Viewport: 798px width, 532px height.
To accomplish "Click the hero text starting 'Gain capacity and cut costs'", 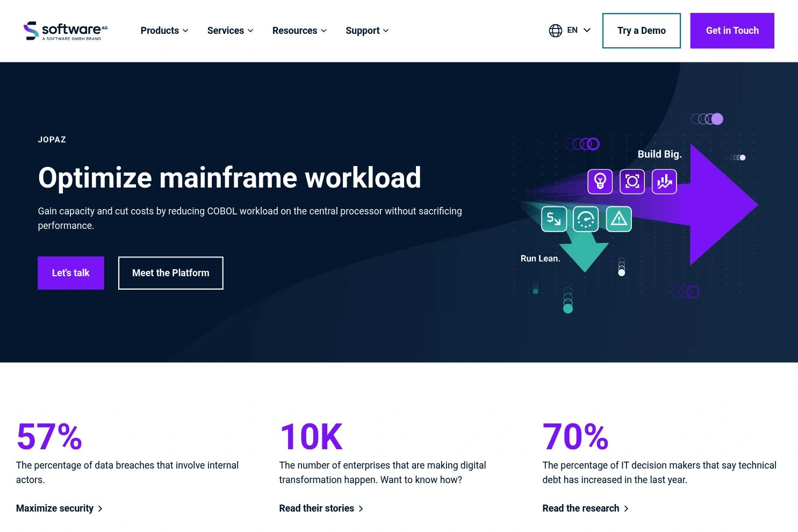I will [x=250, y=218].
